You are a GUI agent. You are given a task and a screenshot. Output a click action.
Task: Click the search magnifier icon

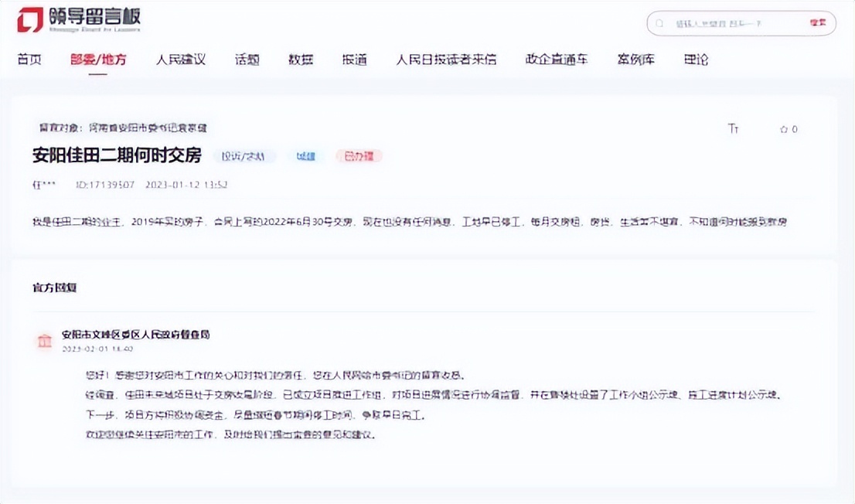659,23
